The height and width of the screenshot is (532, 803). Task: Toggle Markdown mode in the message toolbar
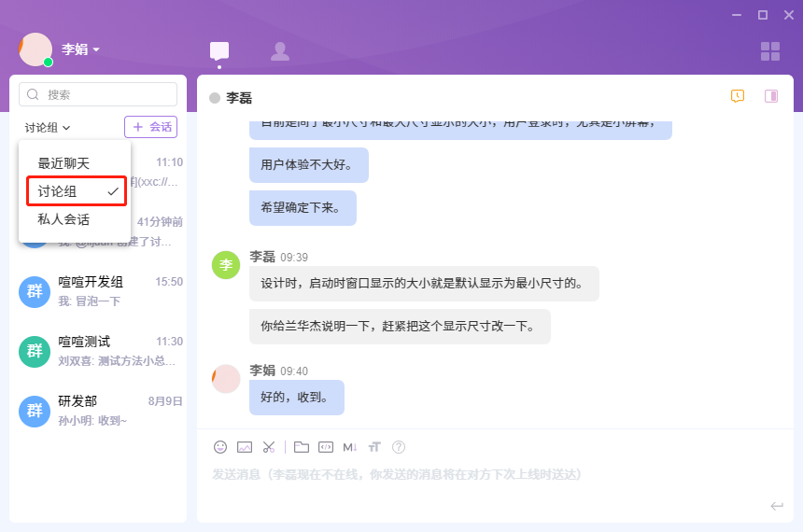click(350, 447)
